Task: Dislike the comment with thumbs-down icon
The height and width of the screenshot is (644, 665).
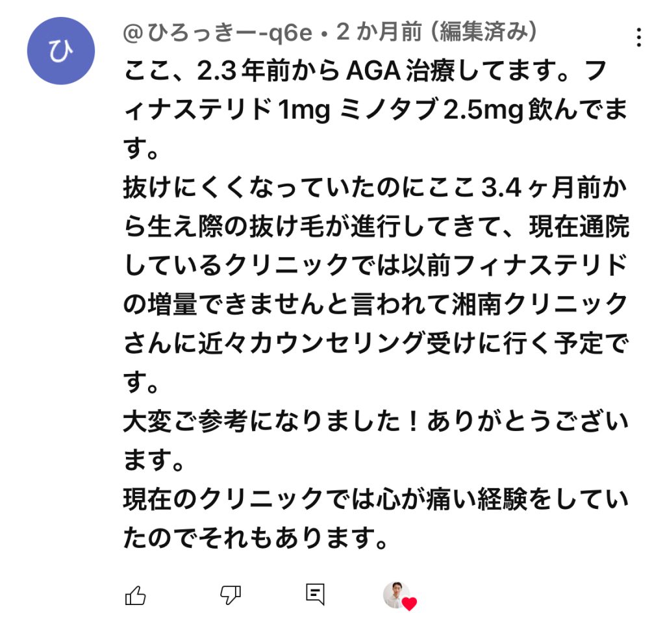Action: [x=231, y=595]
